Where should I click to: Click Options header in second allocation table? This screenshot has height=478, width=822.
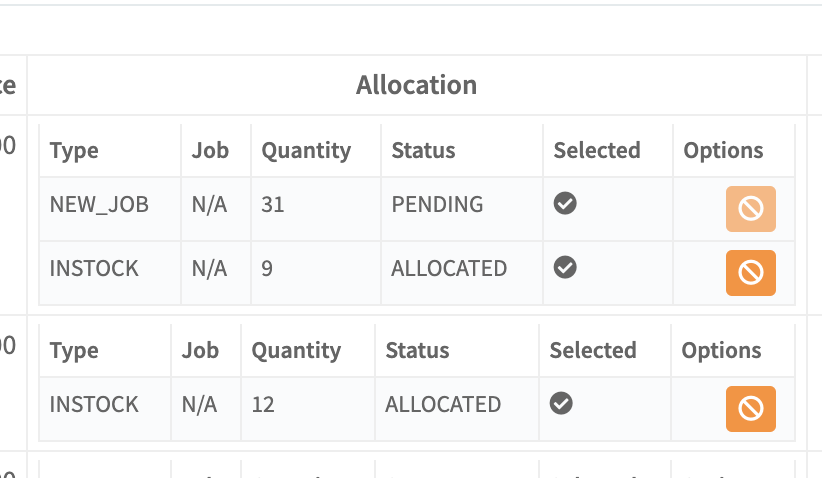tap(721, 351)
